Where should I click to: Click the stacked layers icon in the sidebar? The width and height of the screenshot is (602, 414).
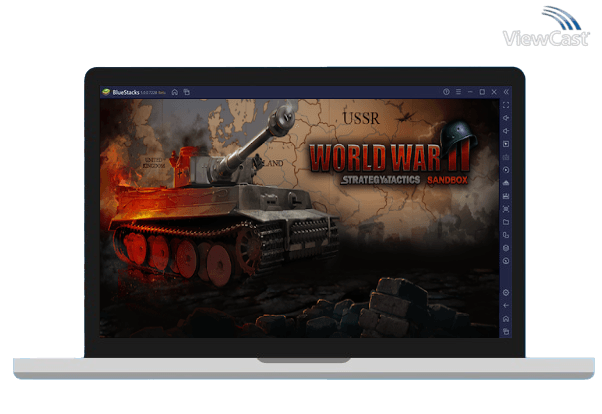click(506, 248)
